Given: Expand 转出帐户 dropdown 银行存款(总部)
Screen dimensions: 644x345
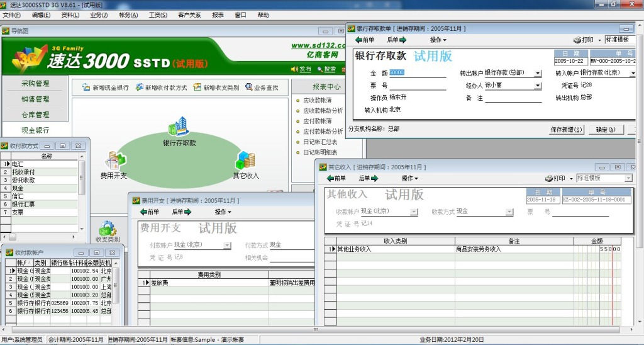Looking at the screenshot, I should [538, 73].
